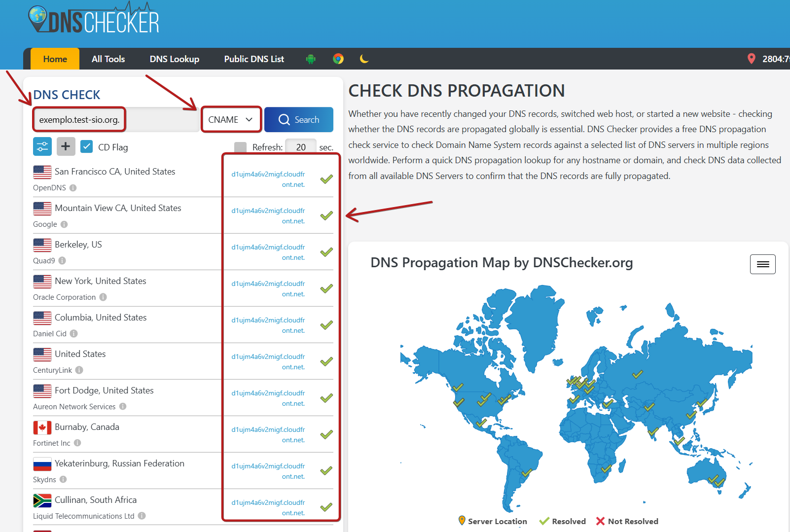The image size is (790, 532).
Task: Open CNAME result for San Francisco OpenDNS
Action: 268,179
